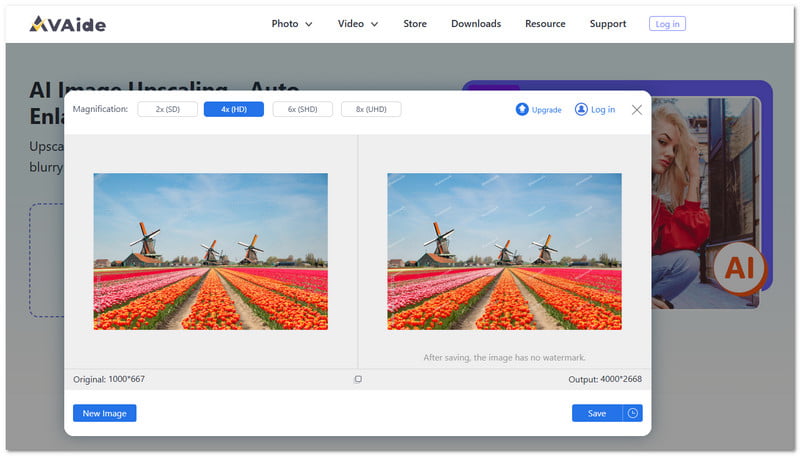The height and width of the screenshot is (456, 800).
Task: Click the orange AI badge
Action: [739, 268]
